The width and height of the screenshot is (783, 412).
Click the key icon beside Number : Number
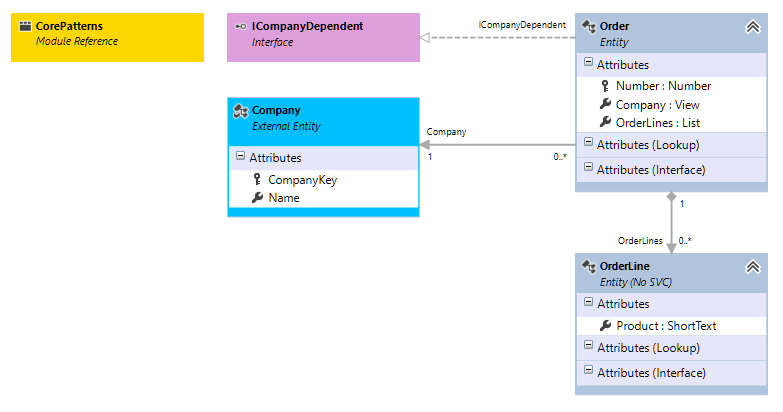(x=605, y=86)
